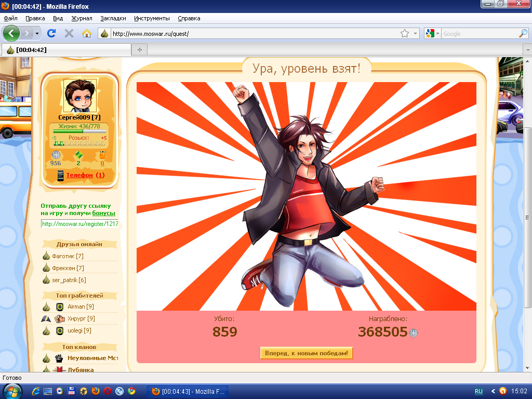Launch Internet Explorer from quick launch
The height and width of the screenshot is (399, 532).
pos(36,391)
